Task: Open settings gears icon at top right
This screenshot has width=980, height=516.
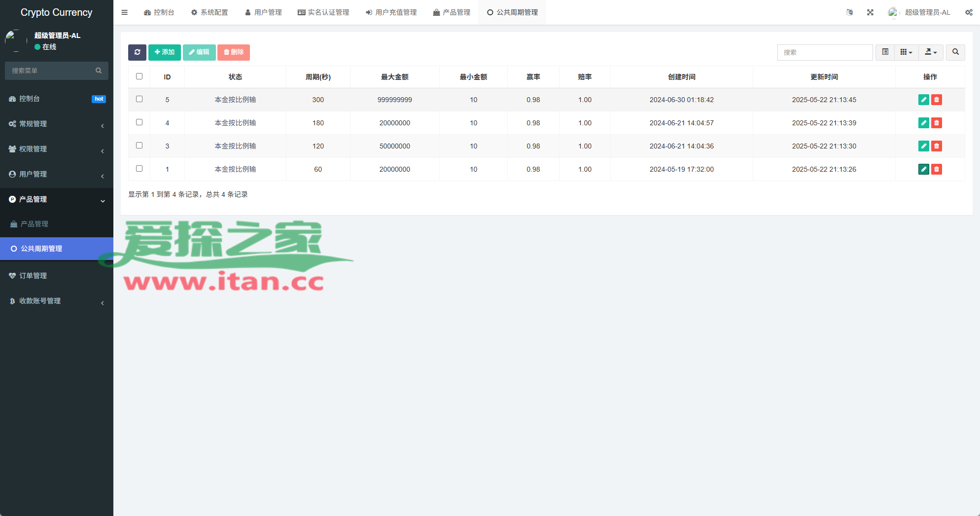Action: click(x=968, y=12)
